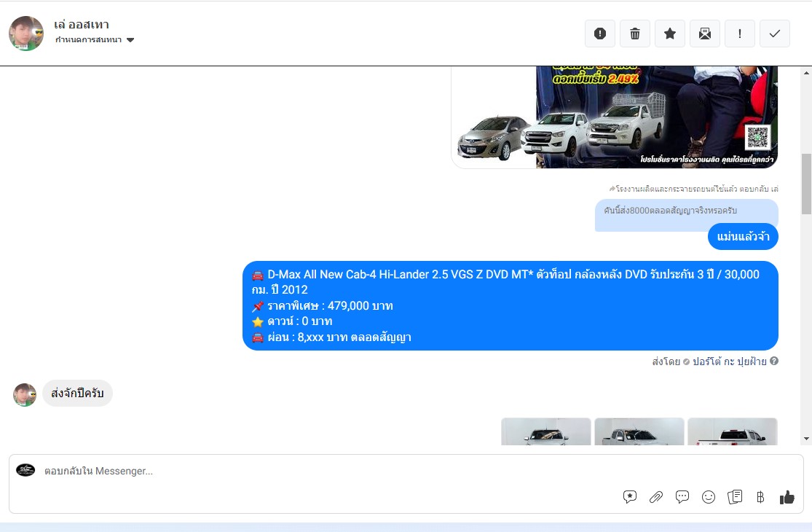Click customer message ส่งจักปีครับ
This screenshot has width=812, height=532.
point(78,394)
